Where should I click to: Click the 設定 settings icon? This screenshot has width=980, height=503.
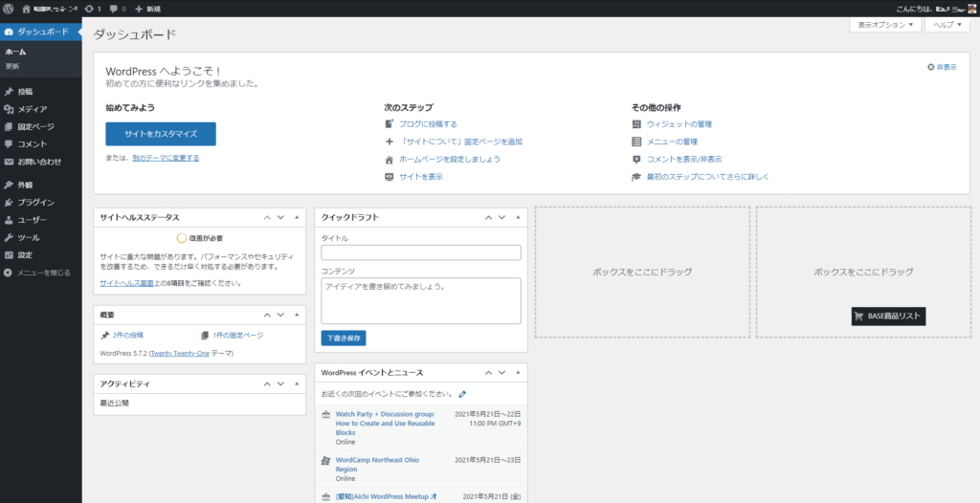click(8, 255)
